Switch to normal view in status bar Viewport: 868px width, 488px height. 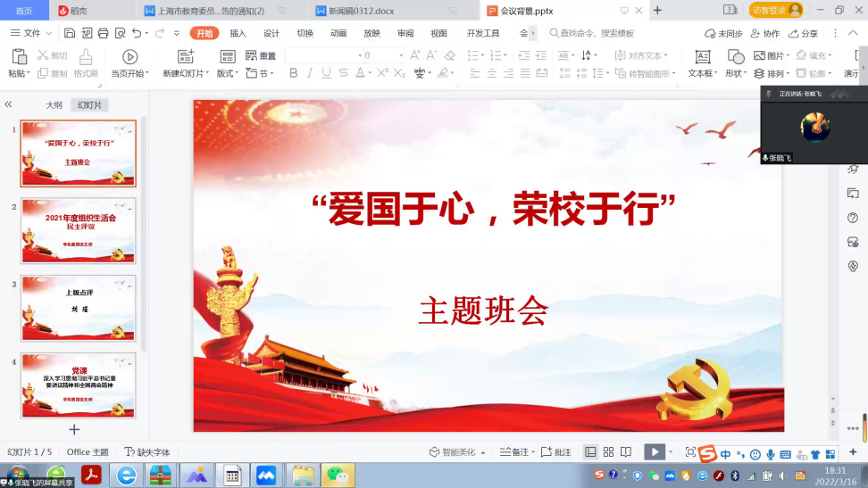click(590, 452)
